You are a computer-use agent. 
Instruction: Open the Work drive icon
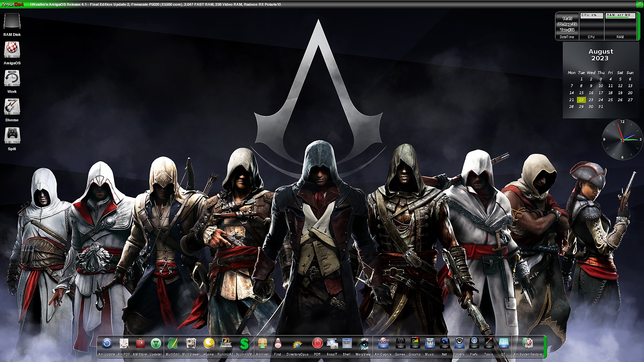12,78
